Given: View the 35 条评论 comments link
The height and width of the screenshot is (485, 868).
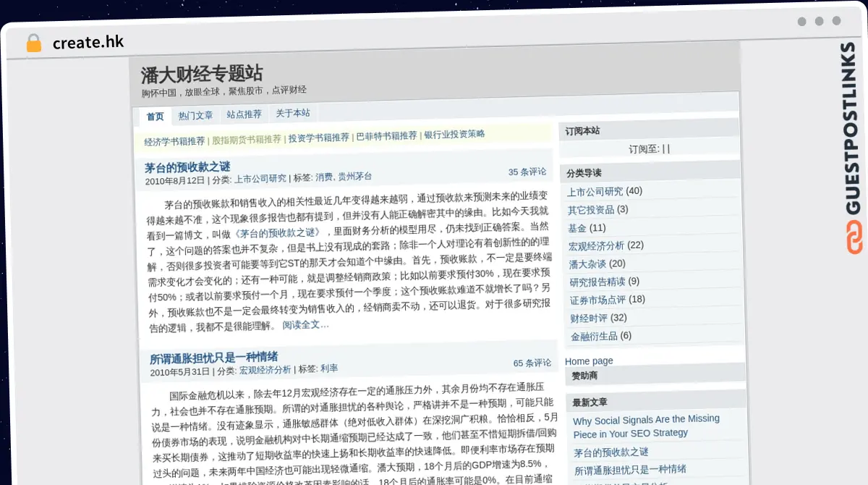Looking at the screenshot, I should click(x=527, y=172).
